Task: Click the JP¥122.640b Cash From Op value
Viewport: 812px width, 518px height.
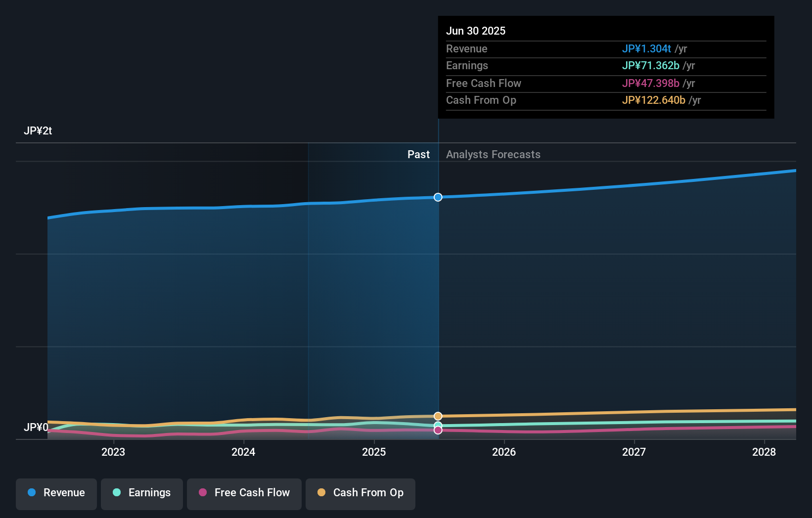Action: [654, 100]
